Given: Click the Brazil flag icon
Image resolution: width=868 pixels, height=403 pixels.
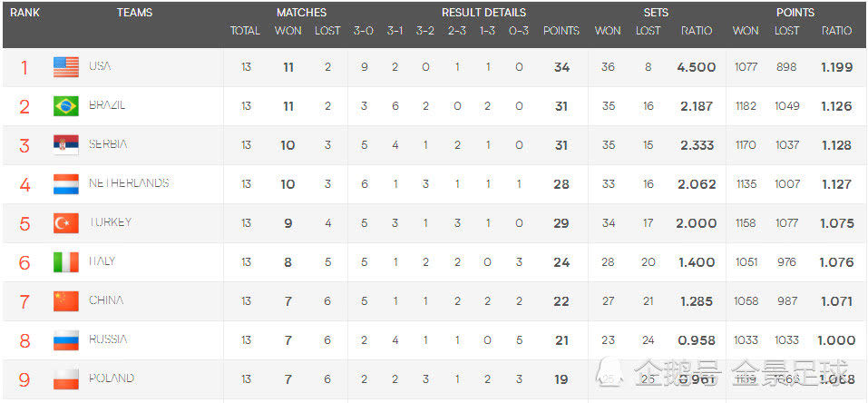Looking at the screenshot, I should pos(66,106).
